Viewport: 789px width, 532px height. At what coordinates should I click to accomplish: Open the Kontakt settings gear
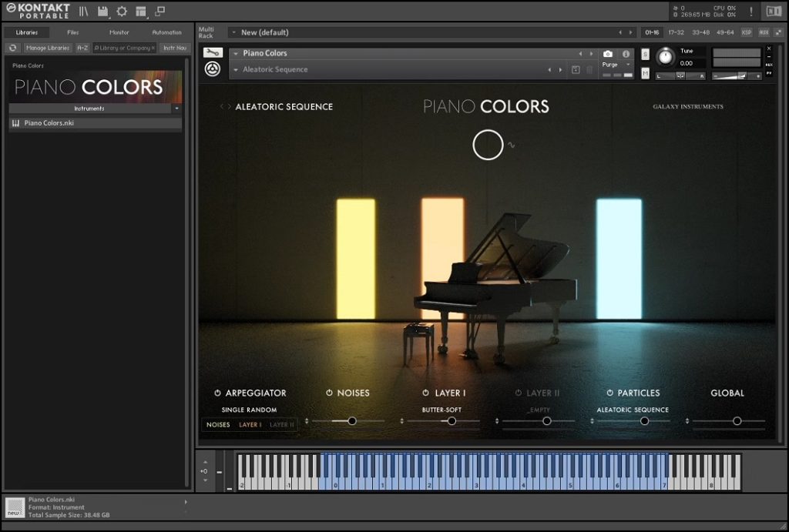coord(121,12)
